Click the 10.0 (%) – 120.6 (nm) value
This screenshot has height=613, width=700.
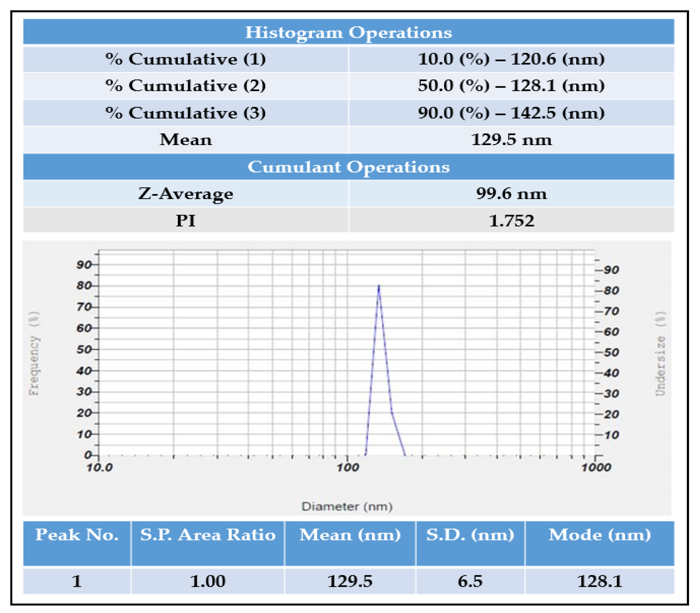click(x=511, y=59)
